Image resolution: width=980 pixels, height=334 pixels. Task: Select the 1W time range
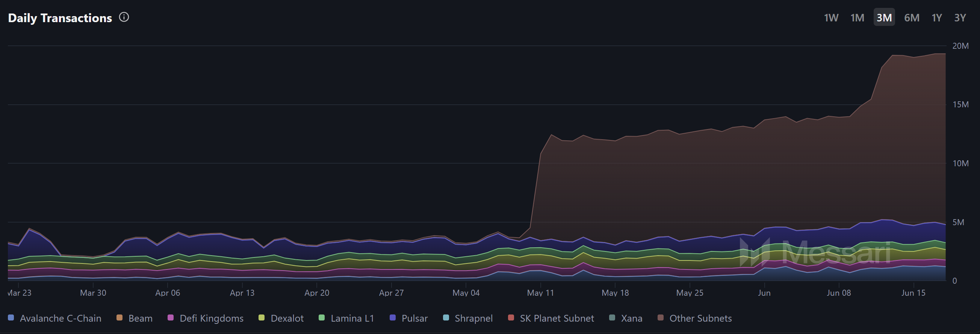(831, 18)
